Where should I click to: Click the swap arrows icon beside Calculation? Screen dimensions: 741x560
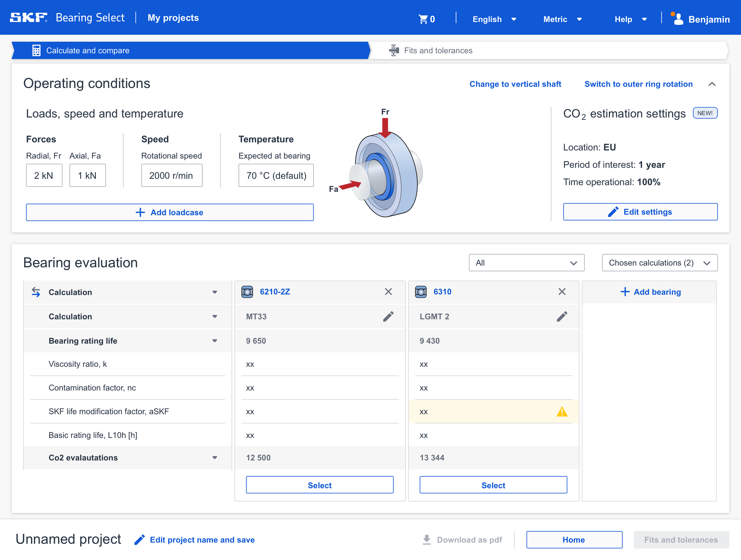click(x=36, y=292)
